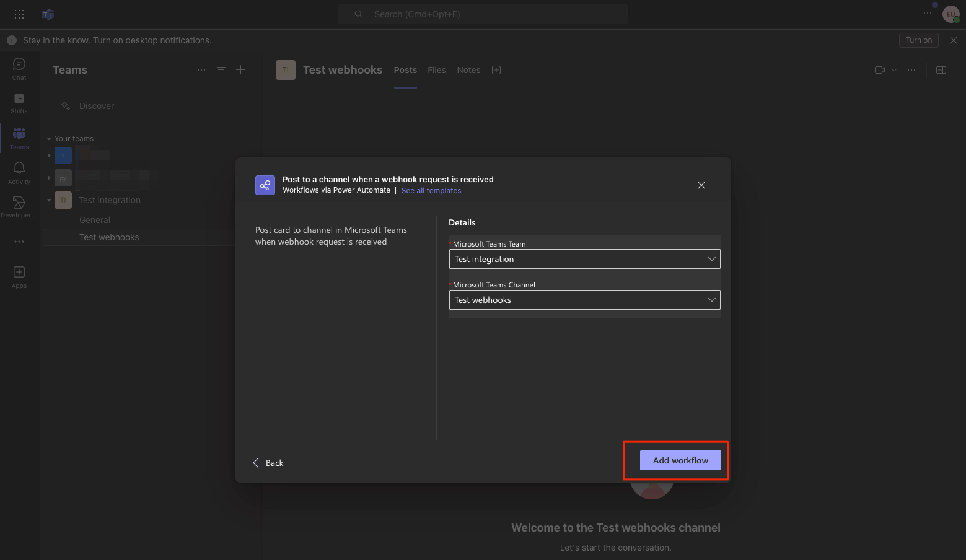Click the filter teams icon
Image resolution: width=966 pixels, height=560 pixels.
click(x=221, y=70)
